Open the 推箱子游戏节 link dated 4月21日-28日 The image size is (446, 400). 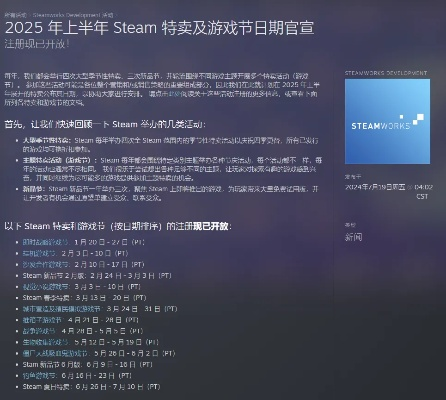coord(42,320)
